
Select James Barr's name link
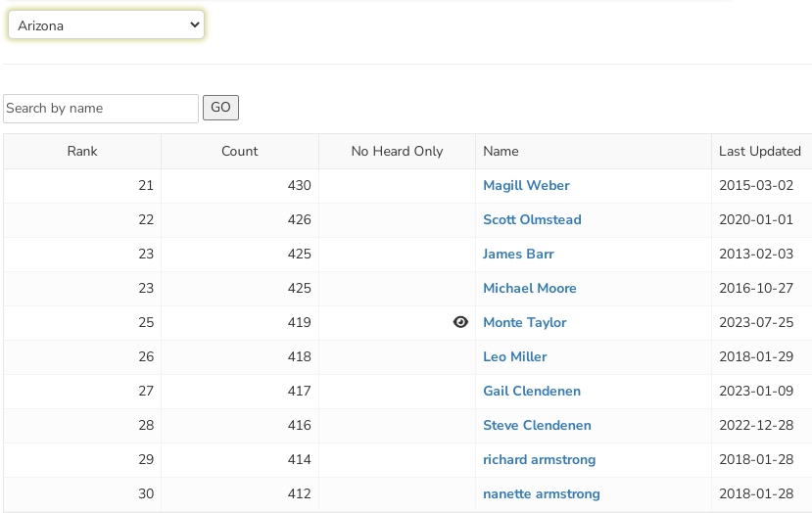[x=518, y=254]
